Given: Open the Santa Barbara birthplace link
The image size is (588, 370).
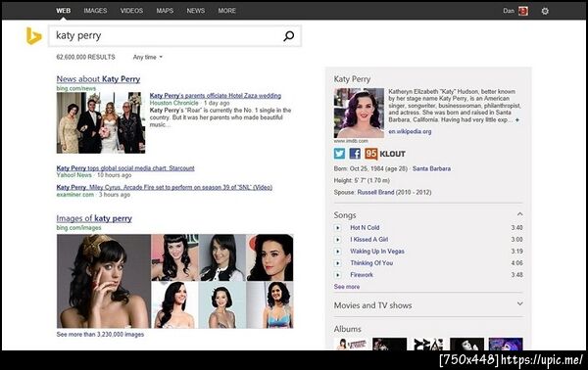Looking at the screenshot, I should click(x=431, y=168).
